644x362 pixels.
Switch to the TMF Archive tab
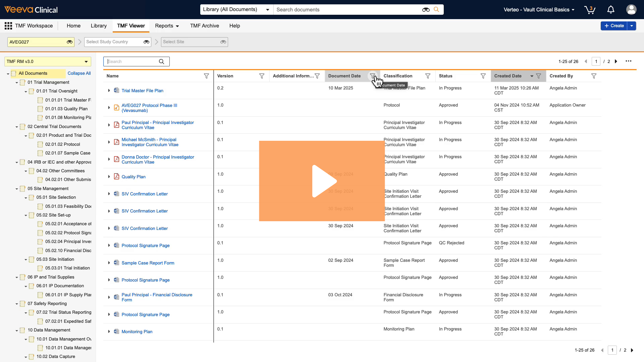pos(204,26)
